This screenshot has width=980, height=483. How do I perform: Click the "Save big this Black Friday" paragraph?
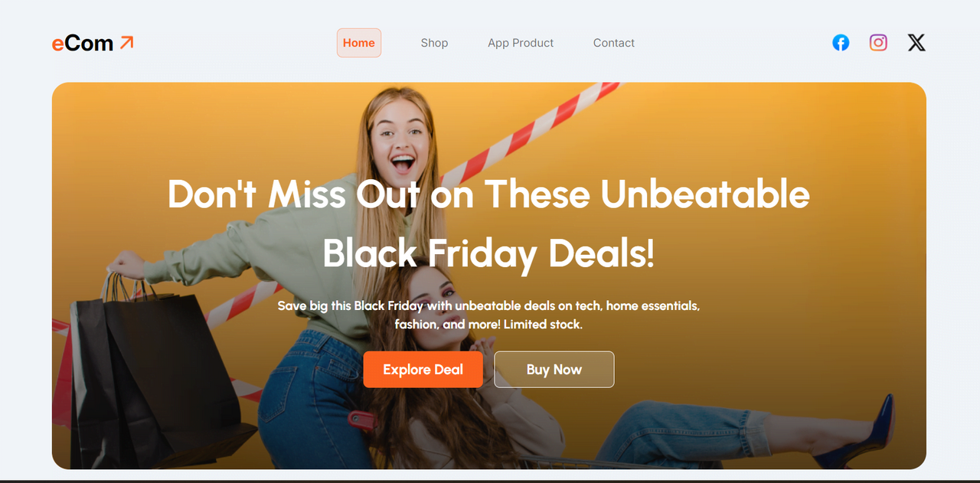488,315
